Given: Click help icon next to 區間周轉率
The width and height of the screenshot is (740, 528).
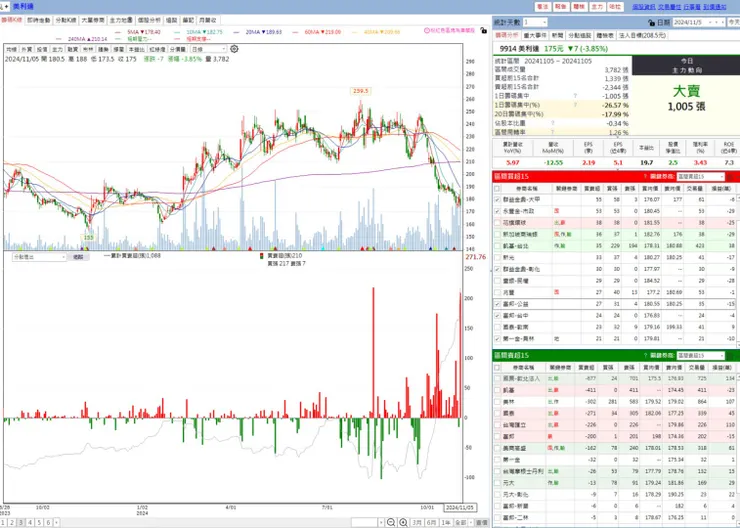Looking at the screenshot, I should tap(552, 132).
